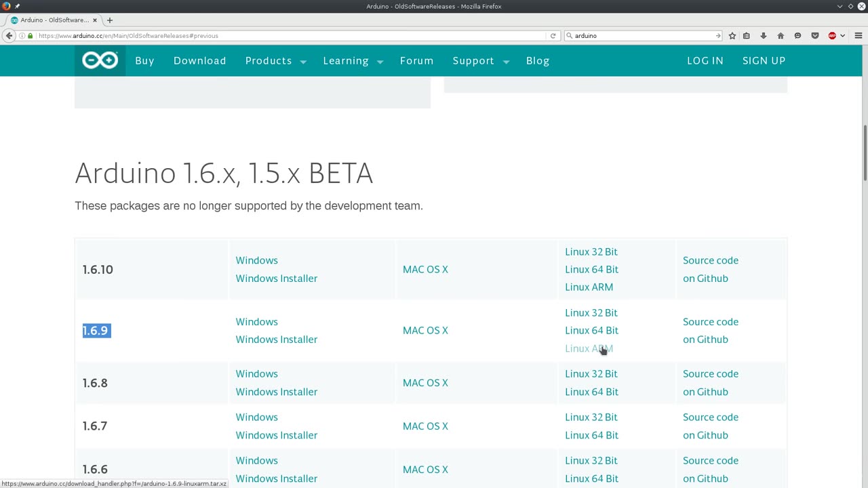Open the Firefox hamburger menu
Screen dimensions: 868x488
click(x=858, y=35)
